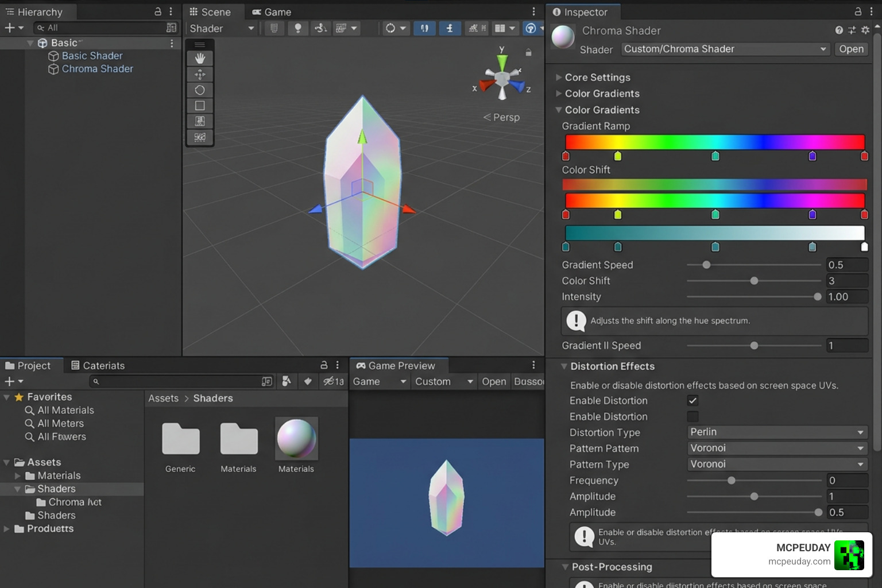Click Assets in the breadcrumb path
Image resolution: width=882 pixels, height=588 pixels.
(x=163, y=399)
